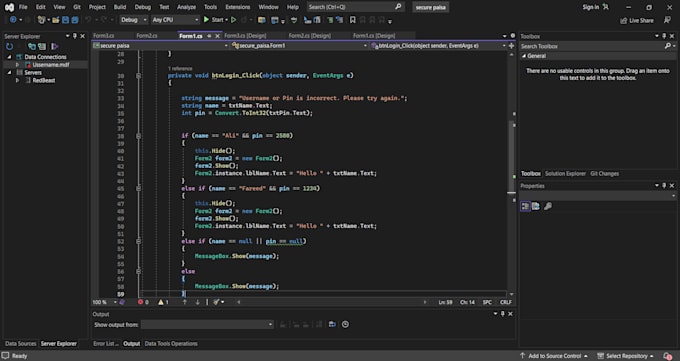Switch to the Git Changes tab
680x361 pixels.
click(604, 174)
